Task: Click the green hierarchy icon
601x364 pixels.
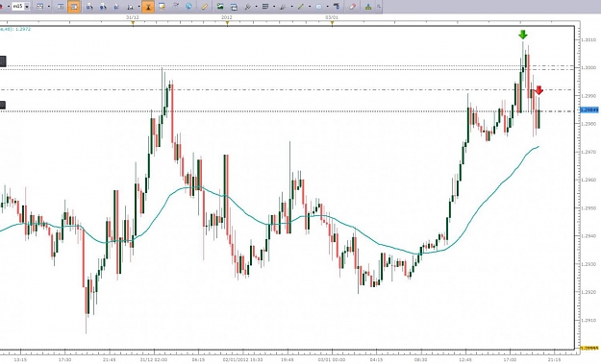Action: pyautogui.click(x=368, y=7)
